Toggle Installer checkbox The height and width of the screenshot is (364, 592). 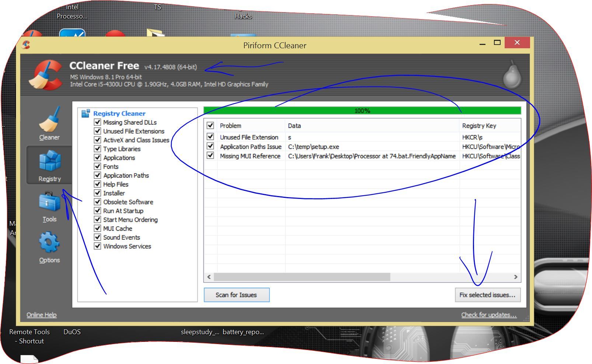97,193
